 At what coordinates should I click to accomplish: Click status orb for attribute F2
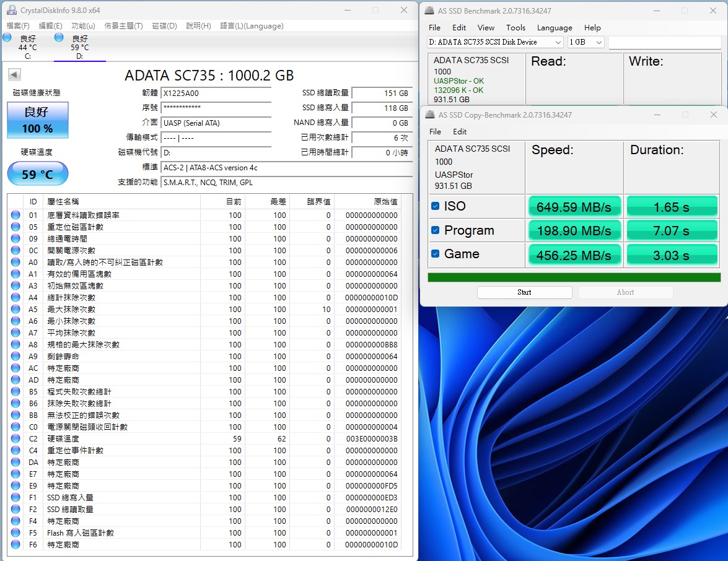click(15, 509)
